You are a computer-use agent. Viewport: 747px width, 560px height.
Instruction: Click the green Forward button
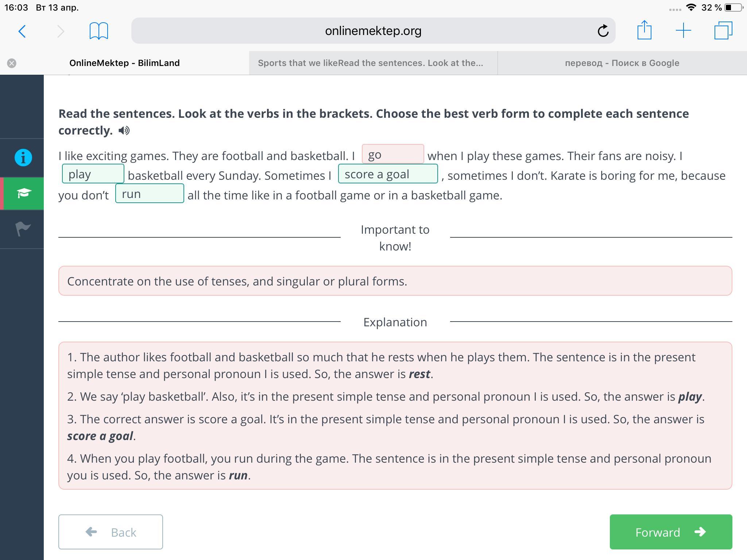coord(671,532)
